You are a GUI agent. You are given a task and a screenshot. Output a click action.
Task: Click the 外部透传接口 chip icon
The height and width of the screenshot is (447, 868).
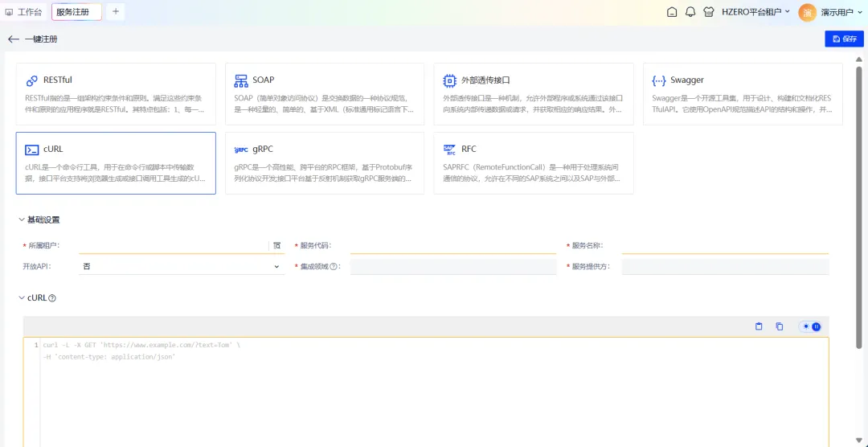(449, 81)
